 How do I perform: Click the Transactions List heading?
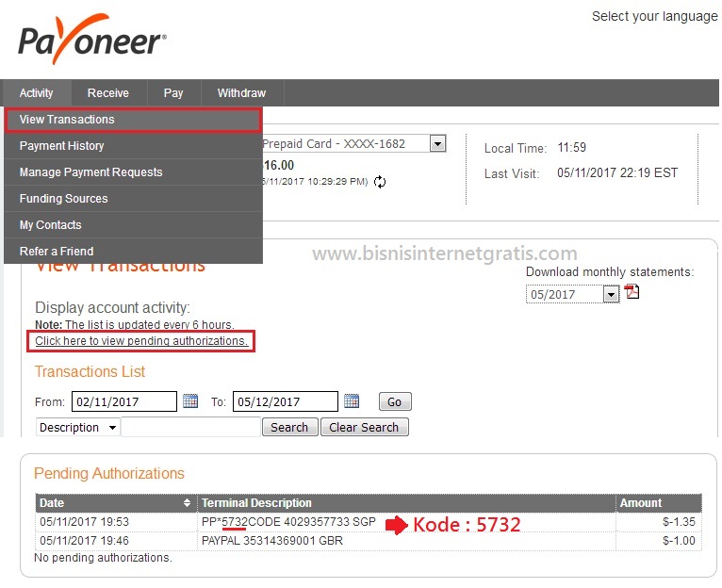(90, 371)
